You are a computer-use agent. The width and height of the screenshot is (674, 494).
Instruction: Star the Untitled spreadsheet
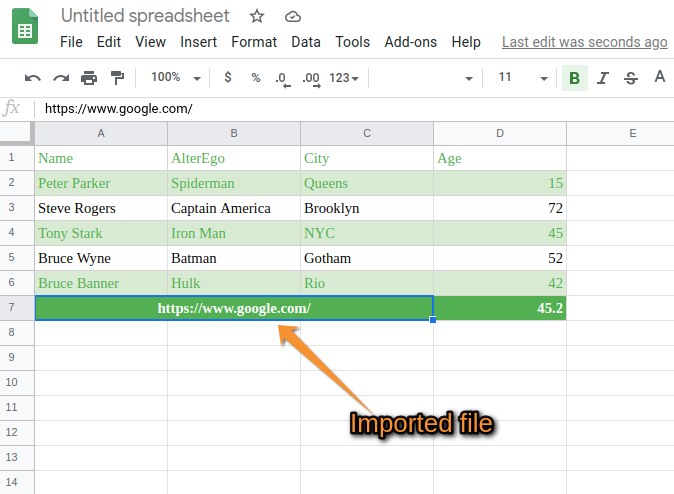point(257,17)
